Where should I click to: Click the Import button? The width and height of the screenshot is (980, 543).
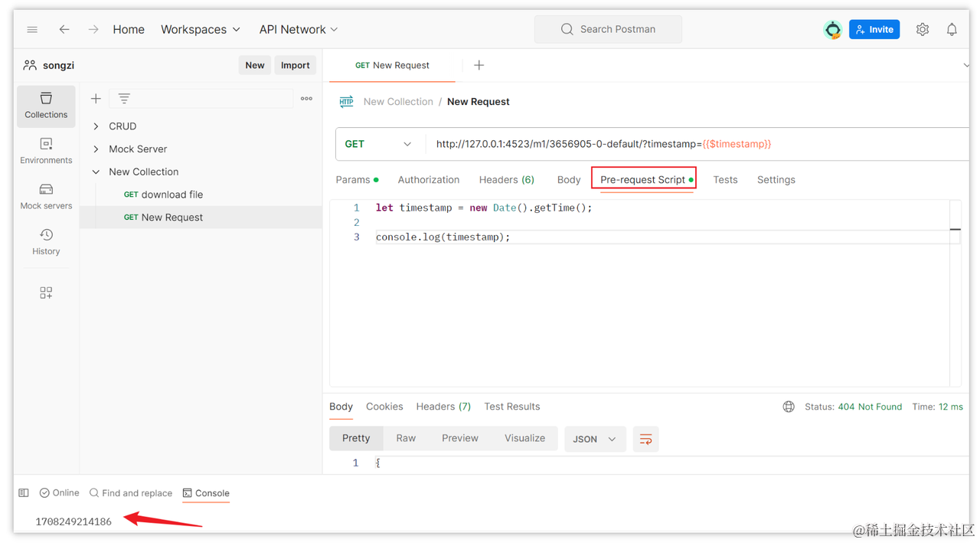click(x=296, y=65)
